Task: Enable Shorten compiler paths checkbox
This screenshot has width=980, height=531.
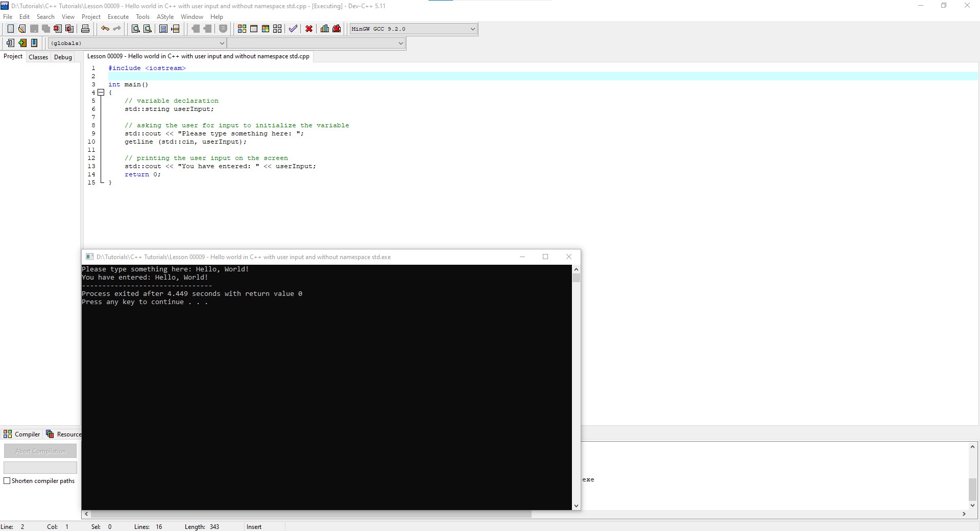Action: (7, 481)
